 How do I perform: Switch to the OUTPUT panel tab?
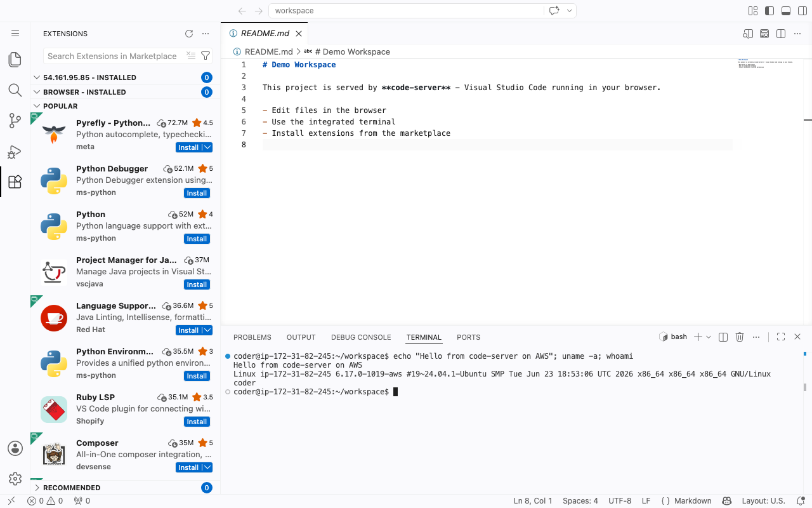click(301, 337)
